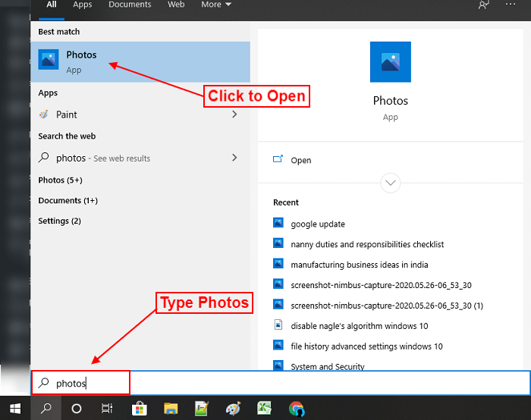
Task: Open 'manufacturing business ideas in india'
Action: pos(360,265)
